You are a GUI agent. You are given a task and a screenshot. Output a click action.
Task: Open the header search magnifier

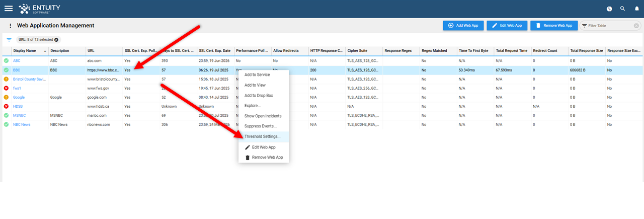click(622, 9)
